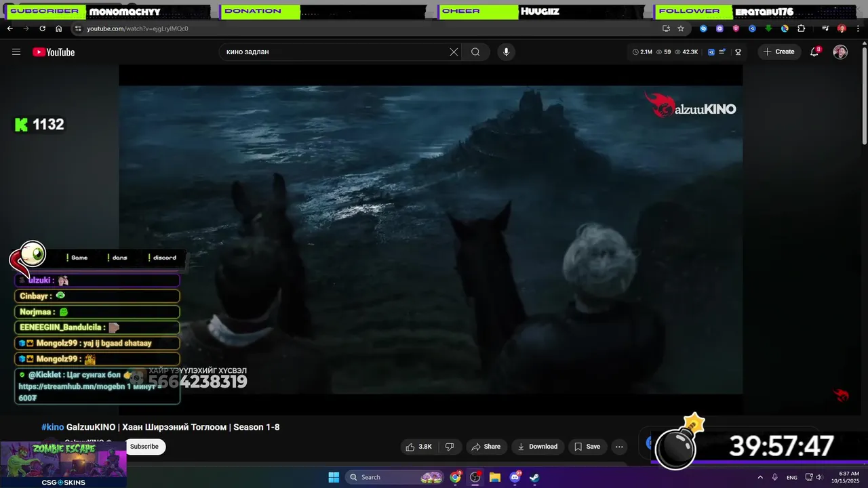Screen dimensions: 868x488
Task: Open more actions ellipsis under video
Action: tap(619, 447)
